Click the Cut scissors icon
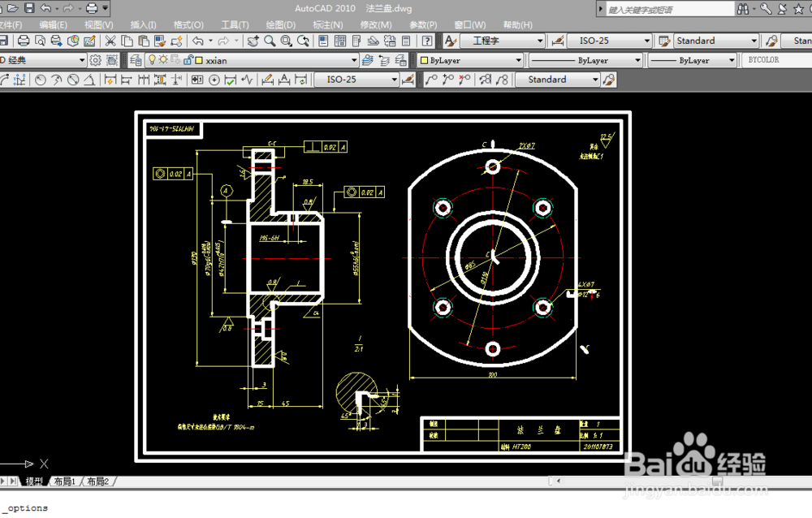 point(110,41)
